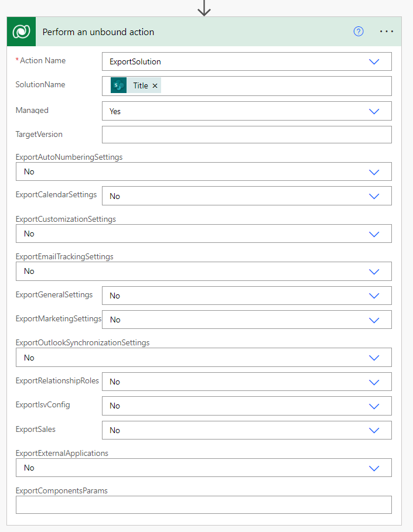Open ExportCalendarSettings dropdown chevron

pyautogui.click(x=374, y=196)
